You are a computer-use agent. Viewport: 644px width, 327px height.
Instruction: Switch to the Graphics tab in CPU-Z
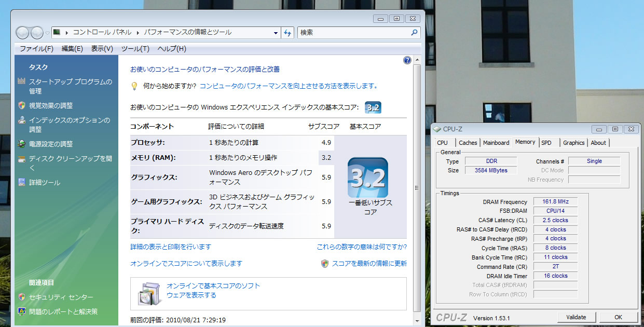(573, 143)
